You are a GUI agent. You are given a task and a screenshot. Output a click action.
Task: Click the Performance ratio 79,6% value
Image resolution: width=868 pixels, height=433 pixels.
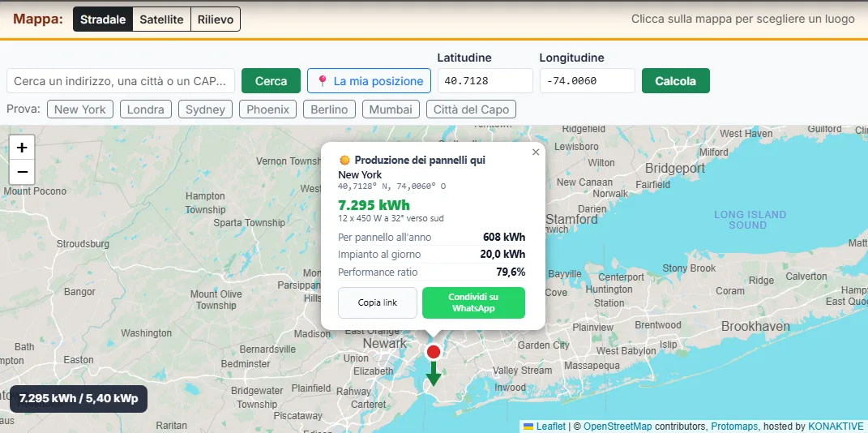click(511, 272)
